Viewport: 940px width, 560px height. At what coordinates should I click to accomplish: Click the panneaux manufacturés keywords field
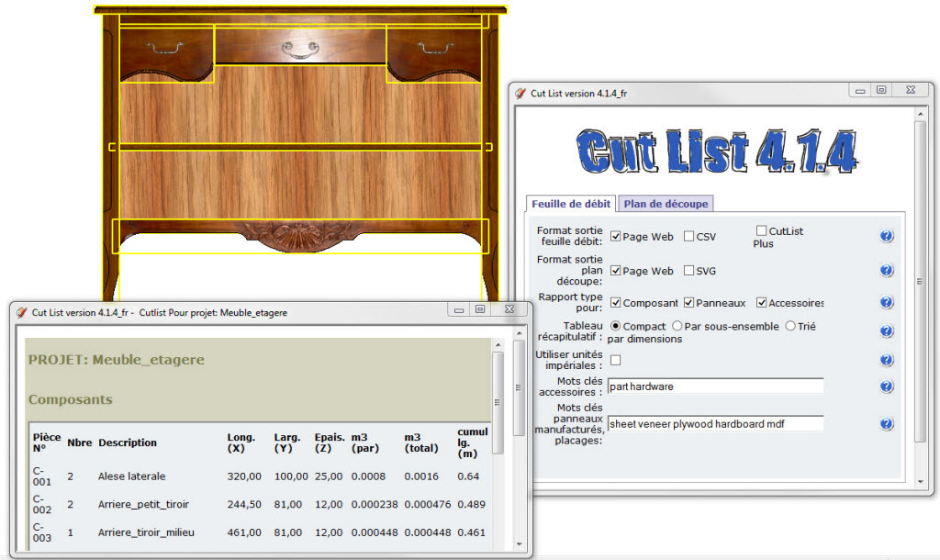[x=715, y=423]
